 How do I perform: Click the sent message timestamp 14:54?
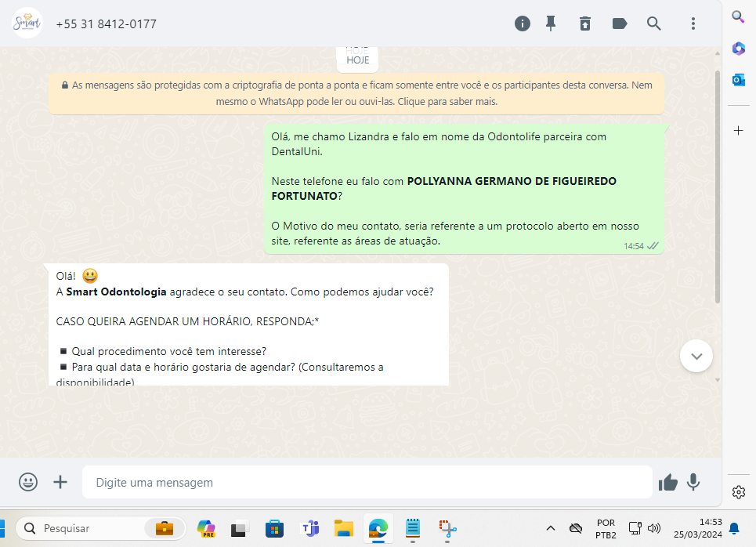[634, 246]
